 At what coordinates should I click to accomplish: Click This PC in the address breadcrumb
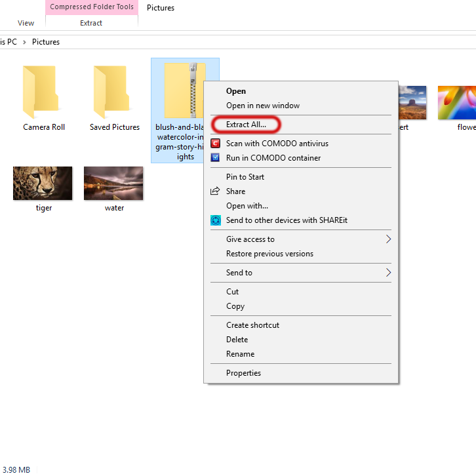(9, 42)
